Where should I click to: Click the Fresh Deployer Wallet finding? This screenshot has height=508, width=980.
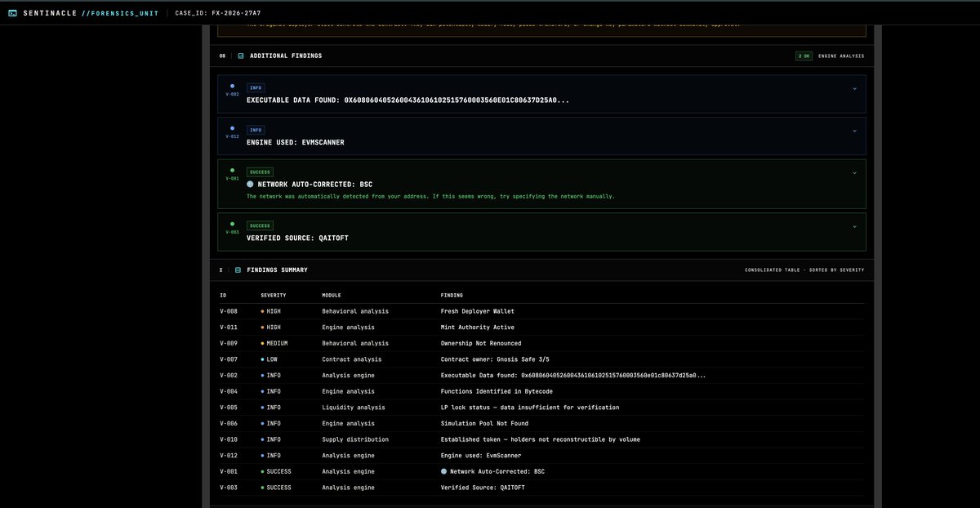coord(478,311)
